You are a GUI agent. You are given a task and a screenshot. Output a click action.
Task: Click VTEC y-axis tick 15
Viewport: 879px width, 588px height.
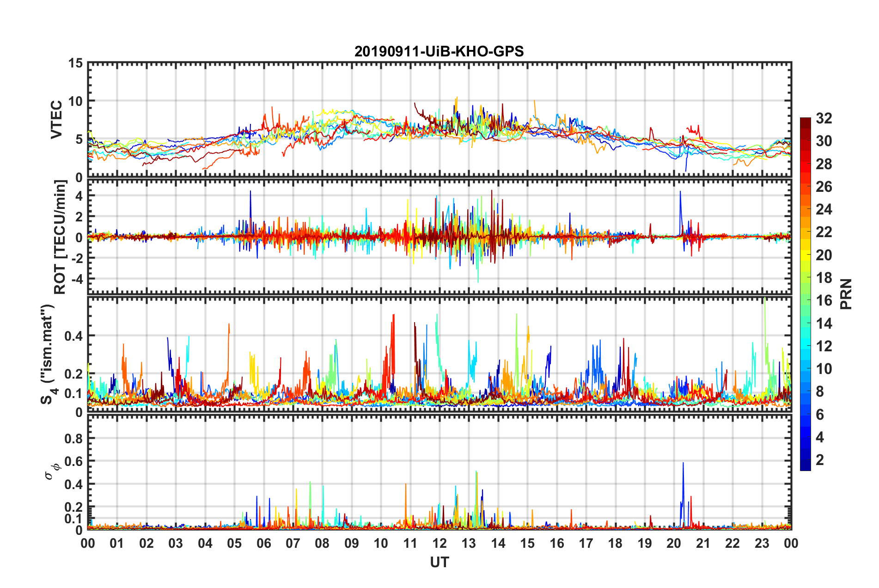coord(76,63)
